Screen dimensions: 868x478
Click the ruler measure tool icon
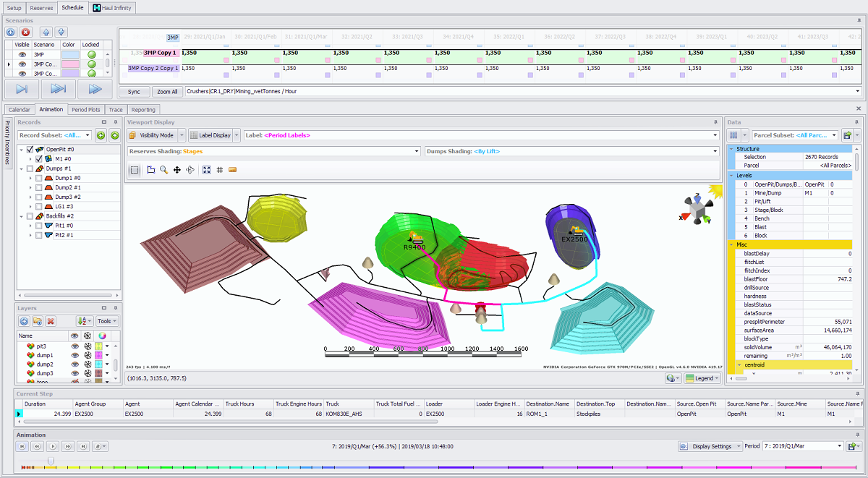point(232,170)
